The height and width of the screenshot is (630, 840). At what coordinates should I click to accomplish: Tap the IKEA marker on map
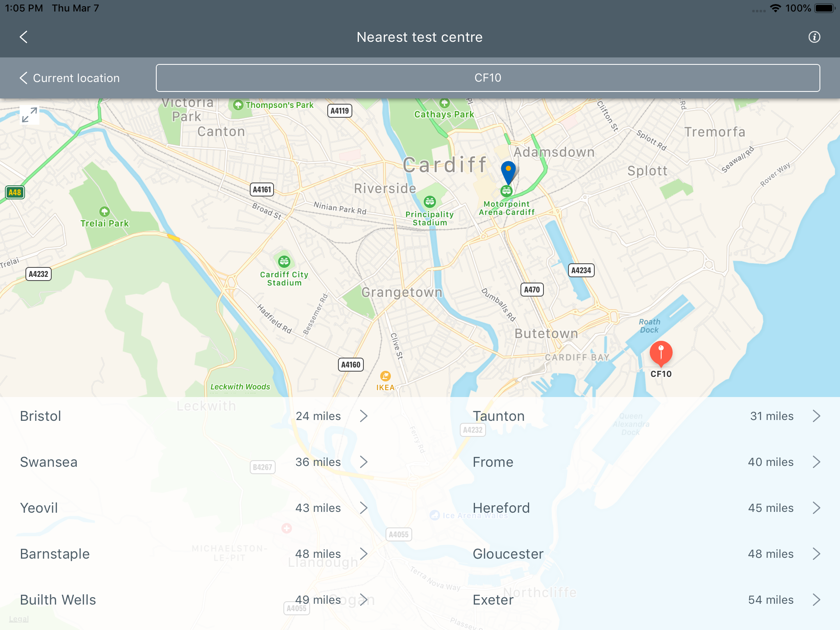385,376
